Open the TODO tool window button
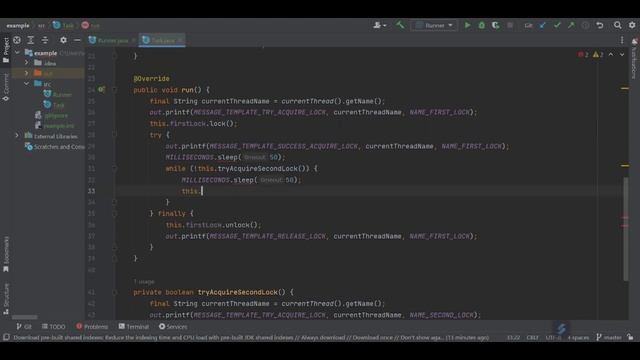The image size is (640, 360). [x=53, y=327]
